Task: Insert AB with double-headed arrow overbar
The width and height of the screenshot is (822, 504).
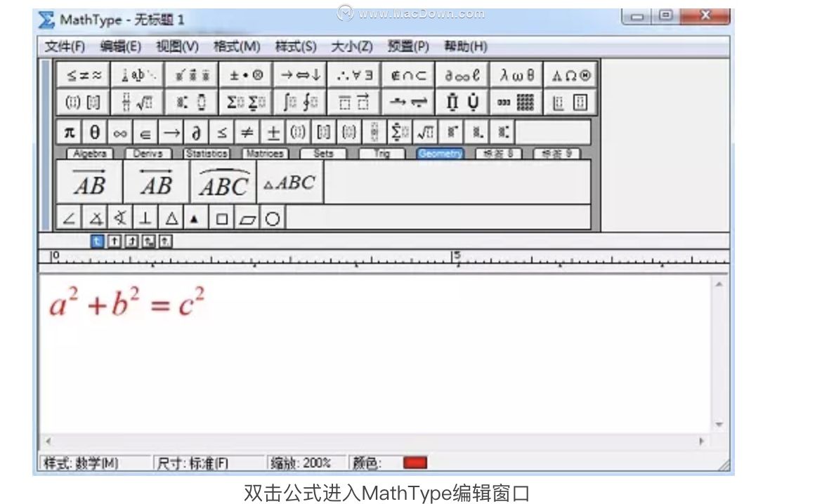Action: click(x=156, y=182)
